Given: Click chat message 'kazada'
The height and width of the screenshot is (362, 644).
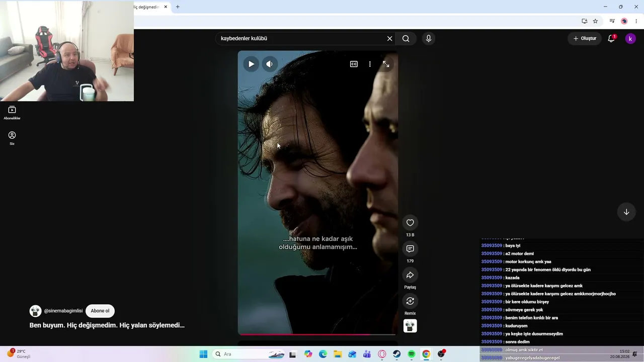Looking at the screenshot, I should (512, 278).
